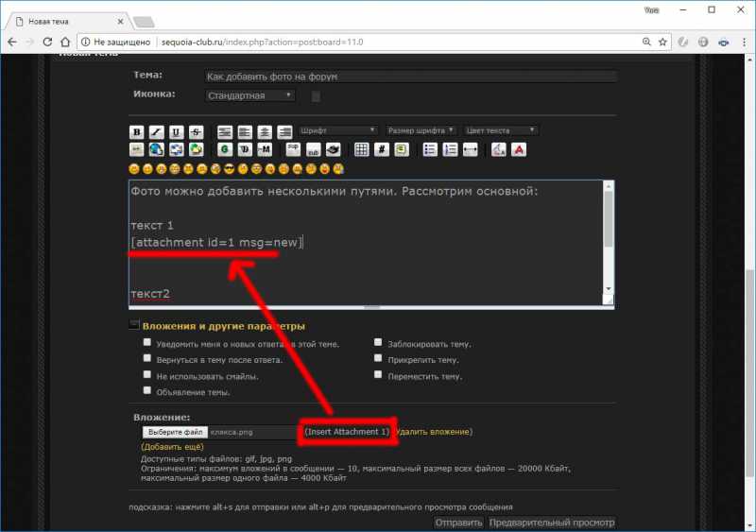
Task: Open 'Цвет текста' color picker dropdown
Action: tap(501, 130)
